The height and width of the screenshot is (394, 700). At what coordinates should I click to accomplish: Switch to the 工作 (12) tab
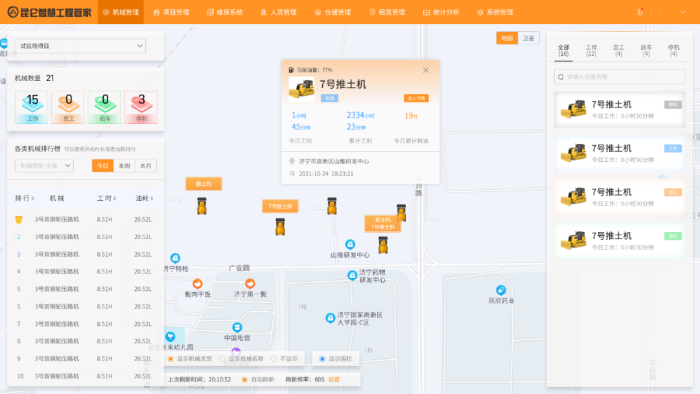591,50
